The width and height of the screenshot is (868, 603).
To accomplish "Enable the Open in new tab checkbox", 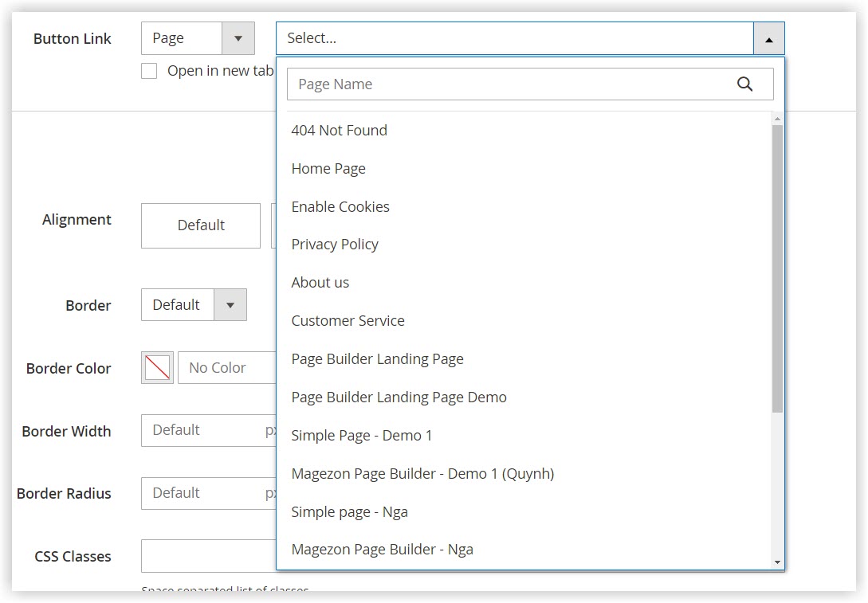I will pyautogui.click(x=149, y=71).
